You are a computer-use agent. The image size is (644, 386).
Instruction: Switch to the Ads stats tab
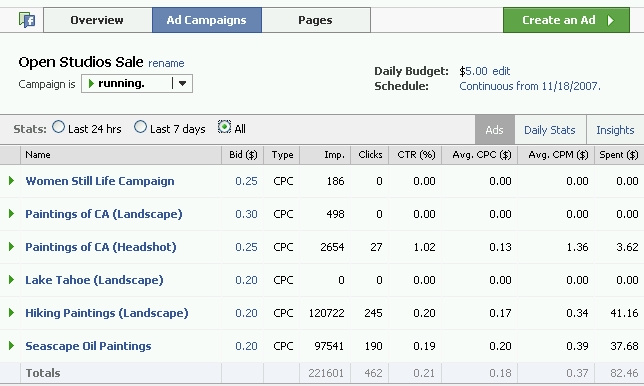pos(494,130)
